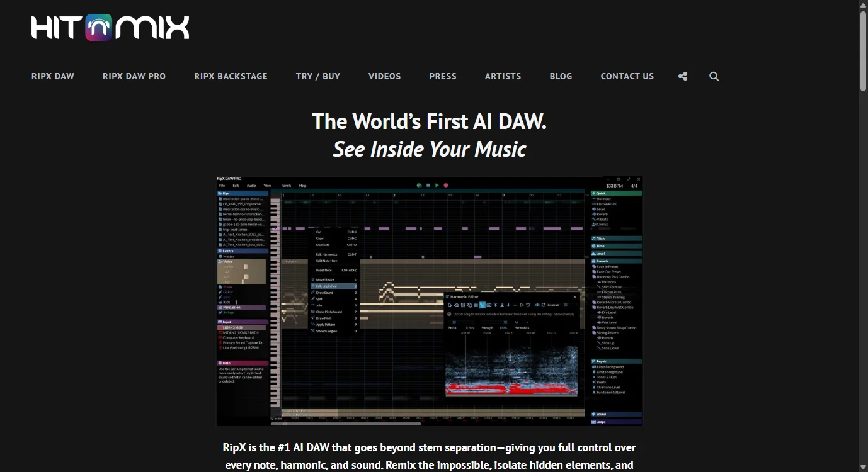Open the CONTACT US link
Image resolution: width=868 pixels, height=472 pixels.
[627, 76]
